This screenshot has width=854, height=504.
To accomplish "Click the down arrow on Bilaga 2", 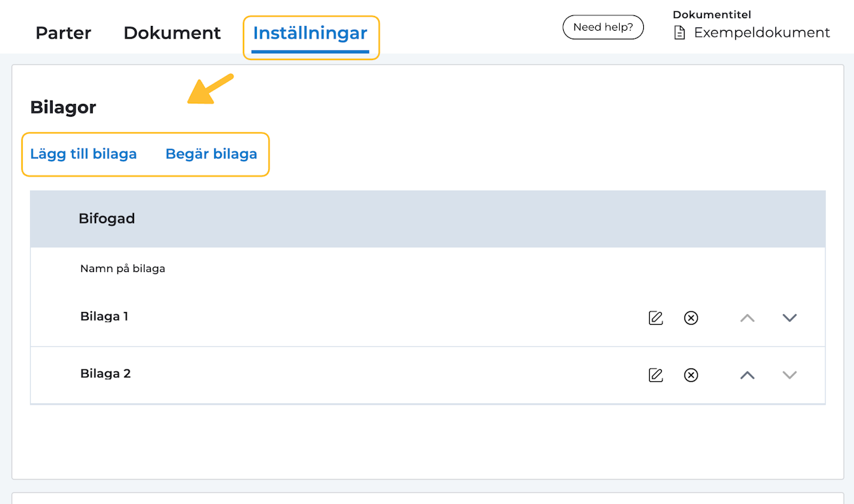I will [x=789, y=375].
